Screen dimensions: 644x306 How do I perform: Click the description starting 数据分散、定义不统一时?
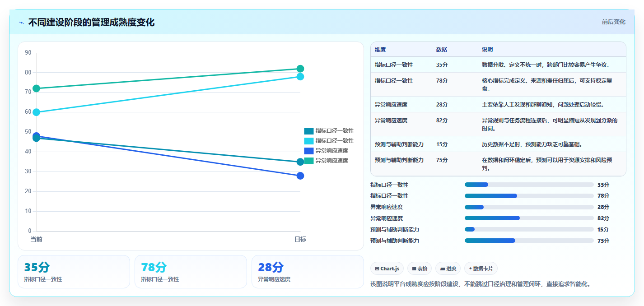point(546,65)
